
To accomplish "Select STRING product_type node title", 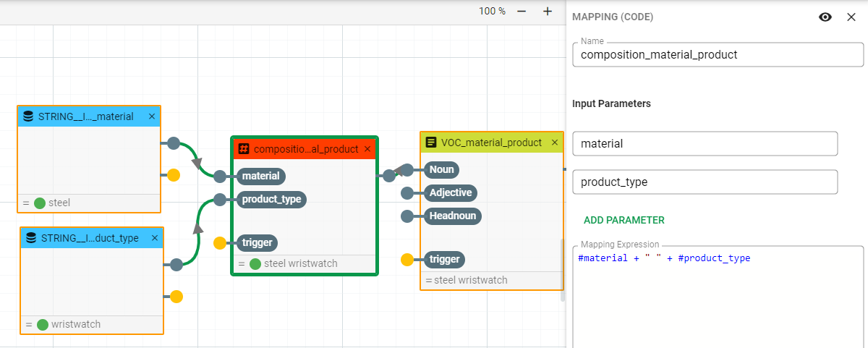I will pyautogui.click(x=90, y=238).
